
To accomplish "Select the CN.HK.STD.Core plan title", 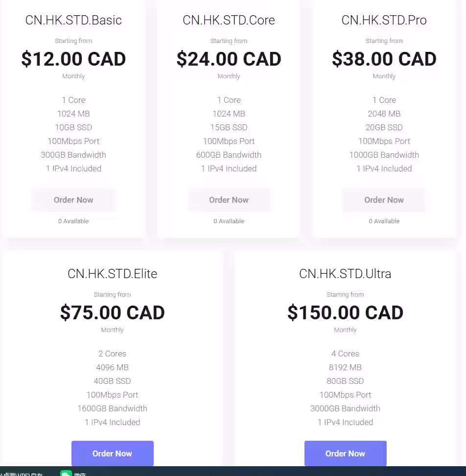I will tap(229, 20).
